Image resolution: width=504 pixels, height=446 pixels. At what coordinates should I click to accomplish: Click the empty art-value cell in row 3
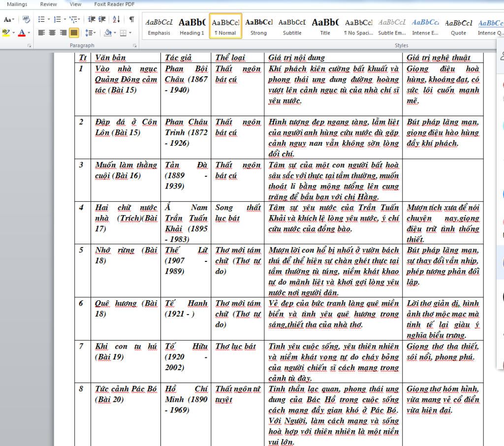442,180
